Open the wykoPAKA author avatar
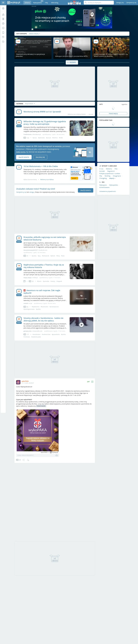This screenshot has height=644, width=138. point(18,382)
